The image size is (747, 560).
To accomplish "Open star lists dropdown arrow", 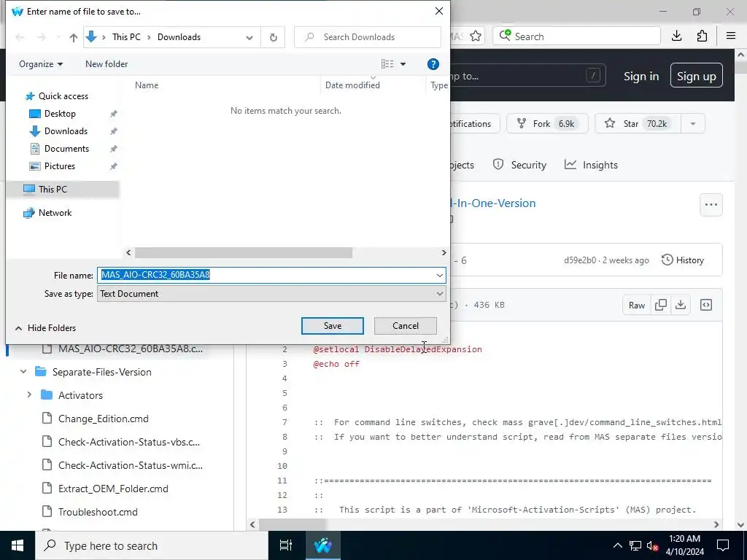I will (693, 124).
